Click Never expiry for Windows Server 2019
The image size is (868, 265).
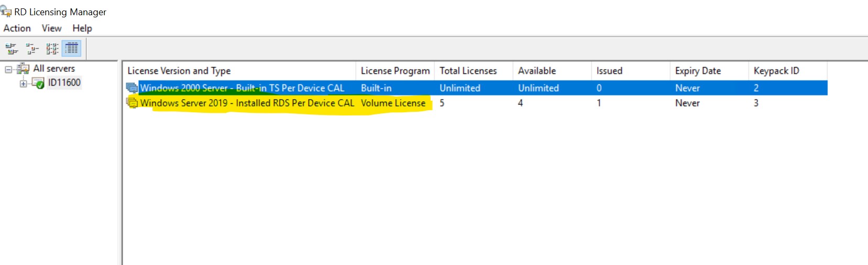687,103
